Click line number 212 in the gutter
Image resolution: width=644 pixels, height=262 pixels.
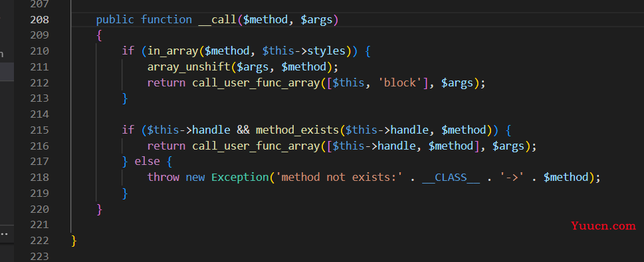click(x=39, y=83)
